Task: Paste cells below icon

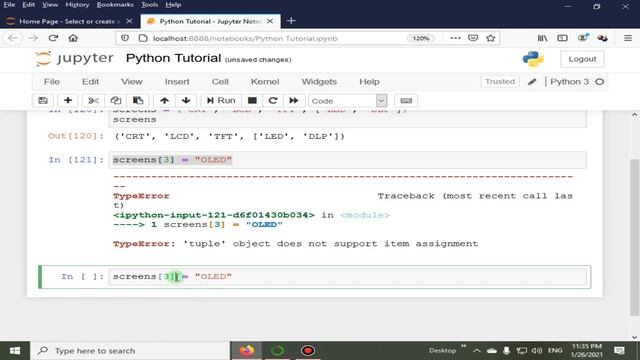Action: pyautogui.click(x=138, y=100)
